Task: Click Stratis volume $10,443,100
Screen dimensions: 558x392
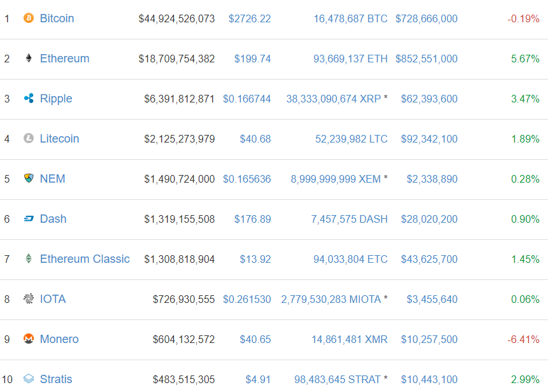Action: point(429,380)
